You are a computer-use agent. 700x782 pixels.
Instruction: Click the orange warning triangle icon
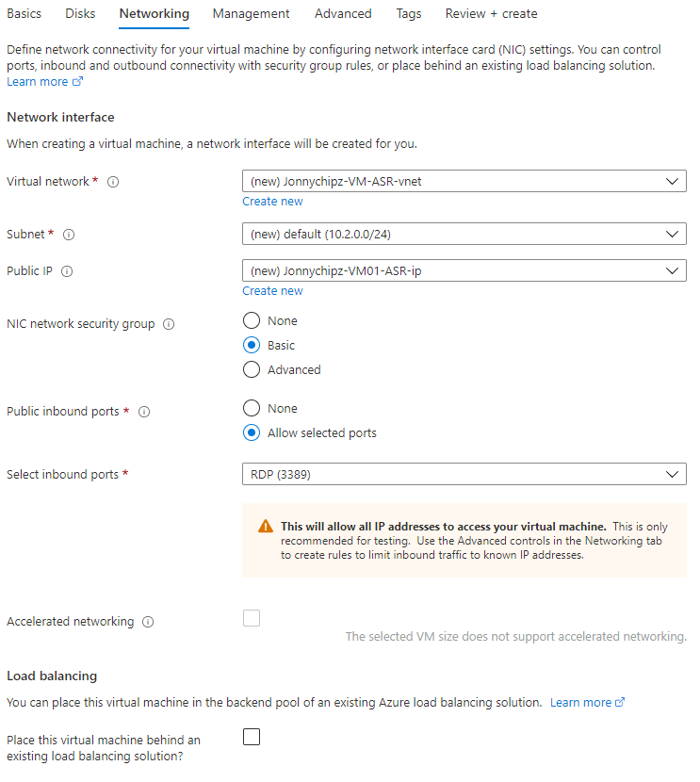pos(266,527)
